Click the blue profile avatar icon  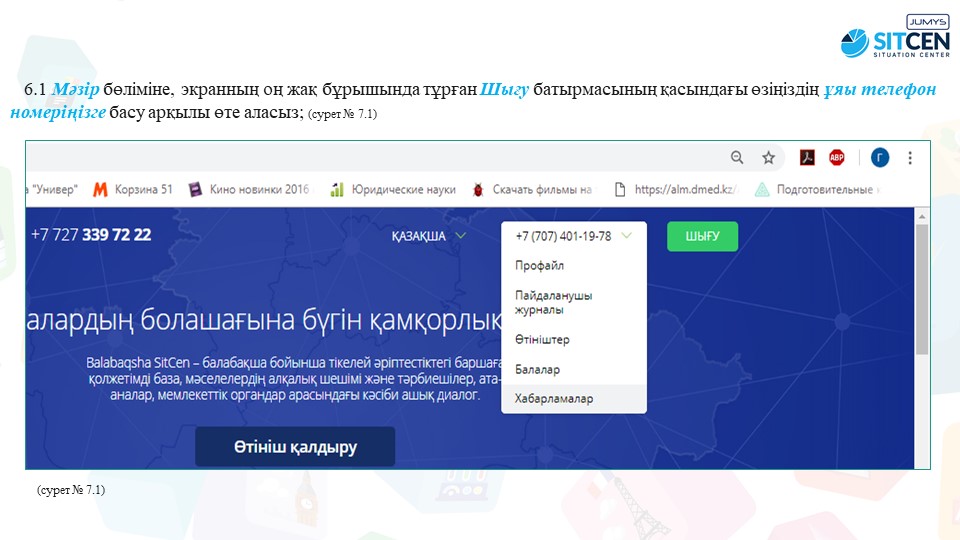point(880,157)
